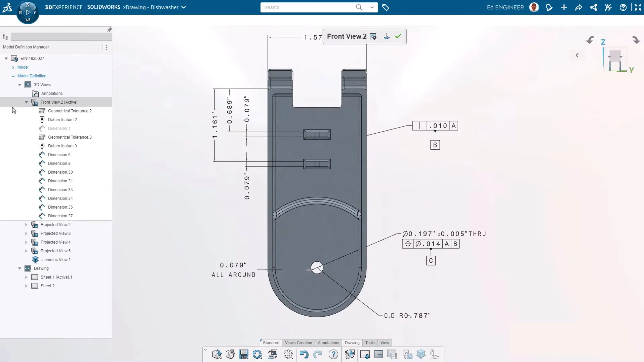
Task: Open the xDrawing - Dishwasher title dropdown
Action: [184, 7]
